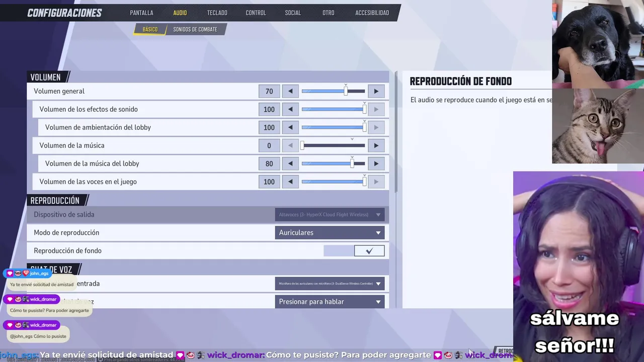Adjust the Volumen general slider
Image resolution: width=644 pixels, height=362 pixels.
coord(333,91)
